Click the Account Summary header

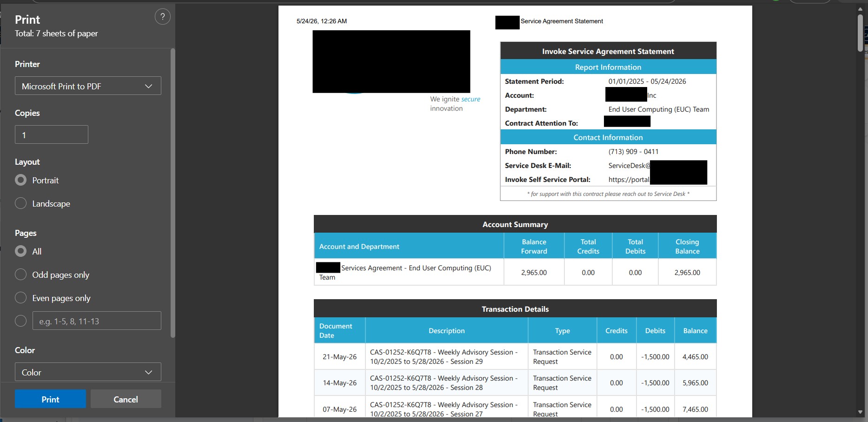pyautogui.click(x=515, y=224)
